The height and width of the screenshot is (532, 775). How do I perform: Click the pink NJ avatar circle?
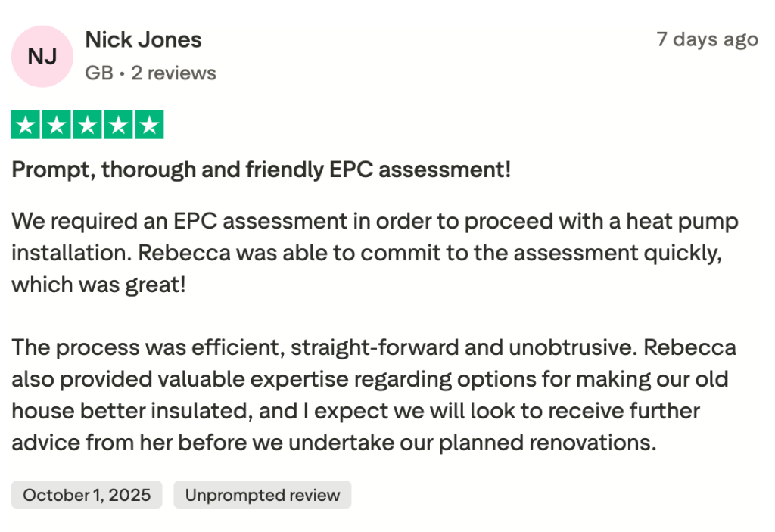[x=42, y=56]
